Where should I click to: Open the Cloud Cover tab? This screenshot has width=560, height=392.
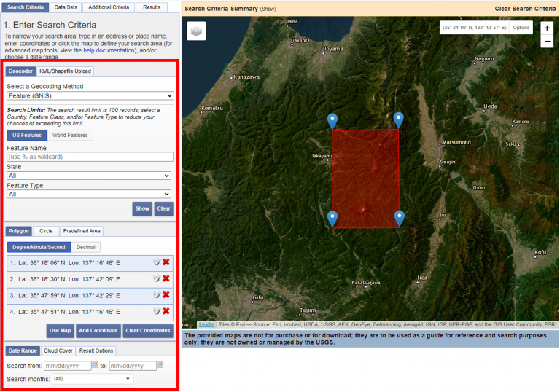point(58,350)
